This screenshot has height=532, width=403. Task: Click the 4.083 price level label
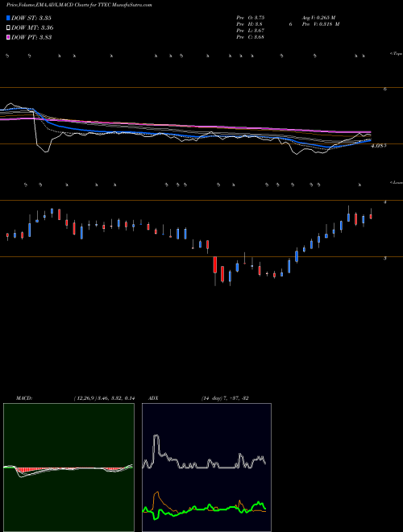pos(379,146)
